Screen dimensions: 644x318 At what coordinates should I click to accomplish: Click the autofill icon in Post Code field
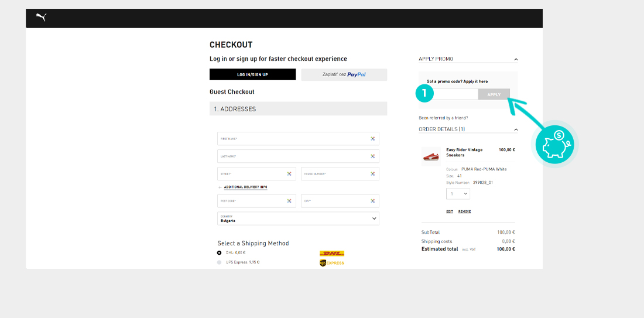pyautogui.click(x=289, y=201)
